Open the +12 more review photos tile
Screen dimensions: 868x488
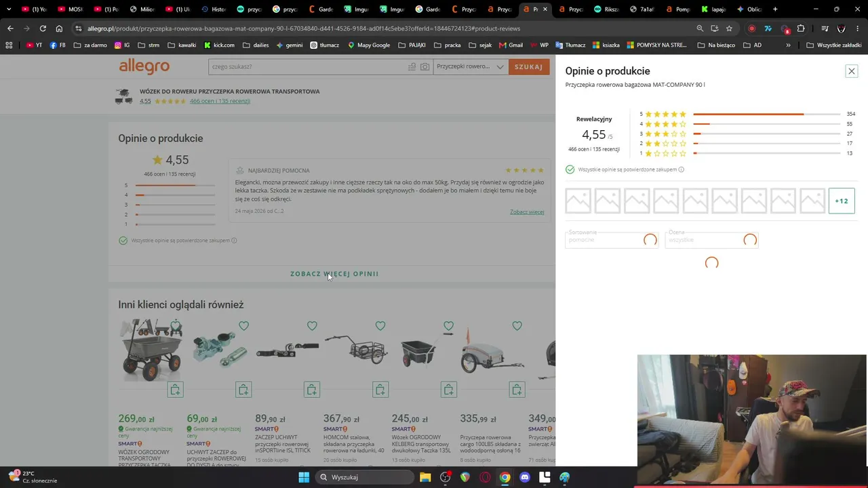[x=842, y=201]
